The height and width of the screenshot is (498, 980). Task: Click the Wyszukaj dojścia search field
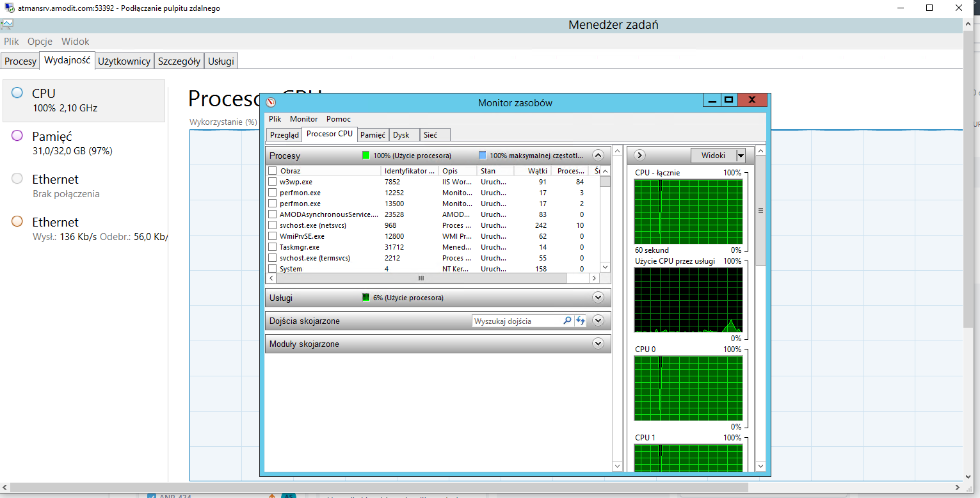coord(517,321)
